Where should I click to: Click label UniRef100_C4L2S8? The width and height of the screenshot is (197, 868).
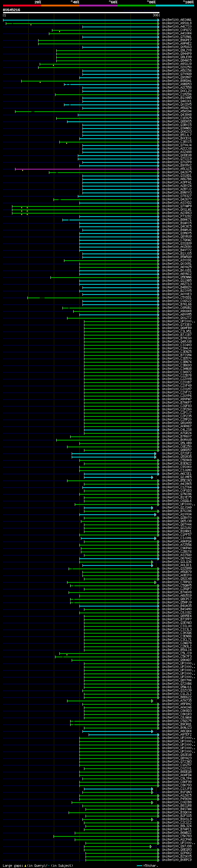click(176, 430)
